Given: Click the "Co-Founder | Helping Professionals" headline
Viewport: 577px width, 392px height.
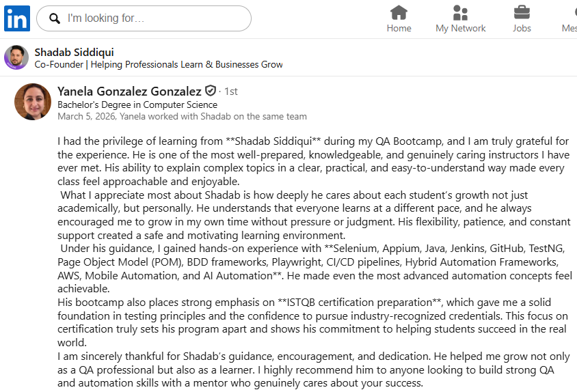Looking at the screenshot, I should [159, 65].
